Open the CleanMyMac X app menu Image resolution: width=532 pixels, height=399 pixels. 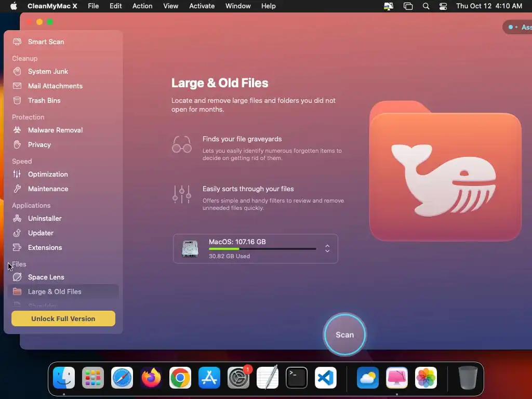[x=52, y=6]
